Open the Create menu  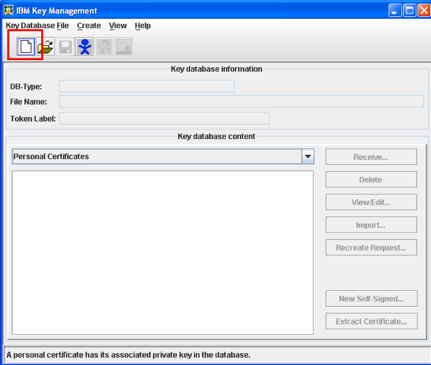coord(89,26)
